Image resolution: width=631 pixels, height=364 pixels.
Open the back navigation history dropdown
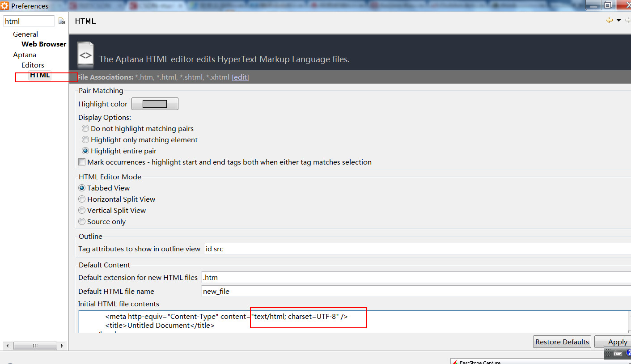tap(618, 20)
